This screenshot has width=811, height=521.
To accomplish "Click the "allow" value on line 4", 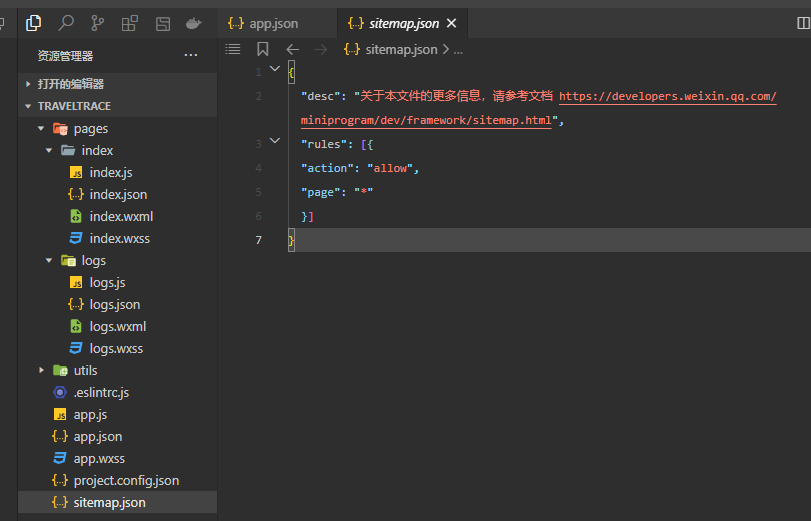I will click(390, 168).
